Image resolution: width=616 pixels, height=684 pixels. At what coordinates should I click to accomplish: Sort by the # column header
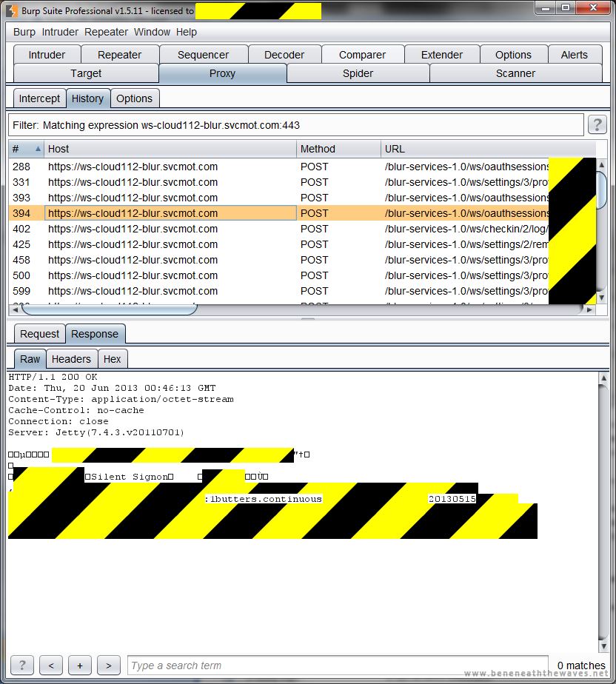tap(26, 149)
